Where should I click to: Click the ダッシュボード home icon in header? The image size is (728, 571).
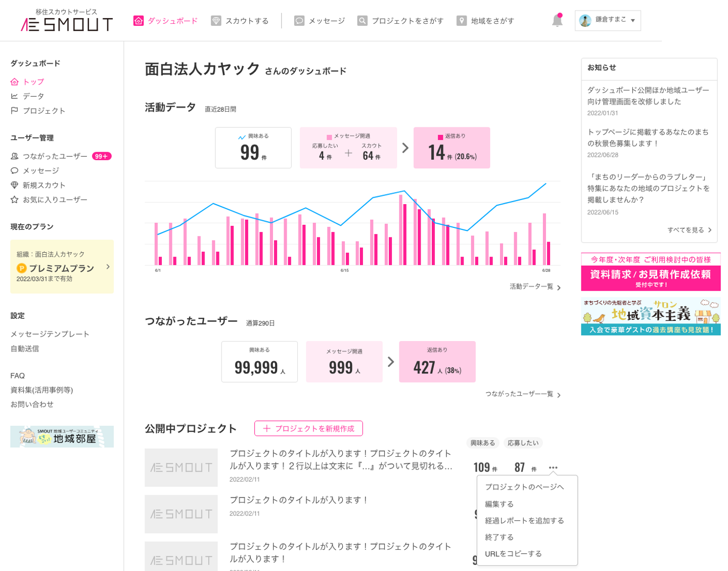[x=139, y=21]
